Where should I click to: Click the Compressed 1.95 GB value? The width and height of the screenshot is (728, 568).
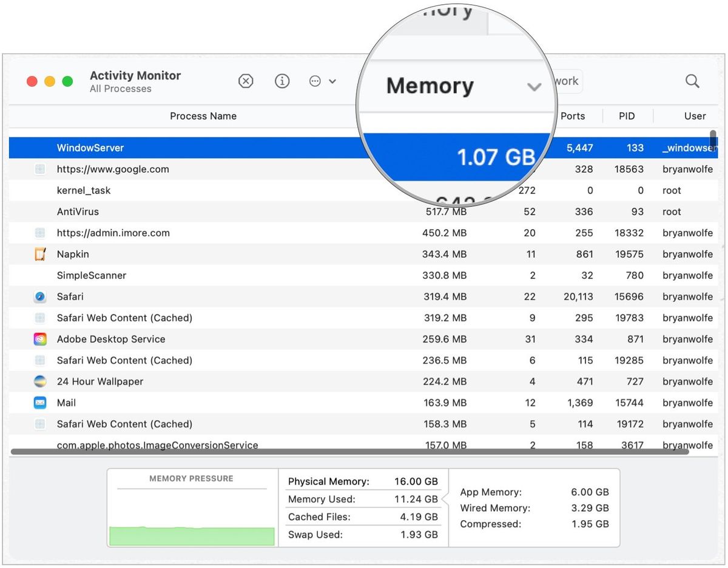[591, 524]
